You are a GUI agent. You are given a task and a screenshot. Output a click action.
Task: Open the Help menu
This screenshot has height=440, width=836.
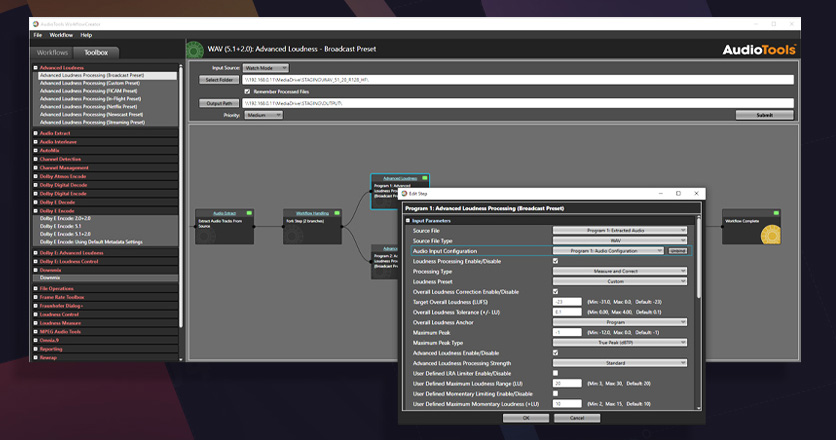pyautogui.click(x=86, y=35)
